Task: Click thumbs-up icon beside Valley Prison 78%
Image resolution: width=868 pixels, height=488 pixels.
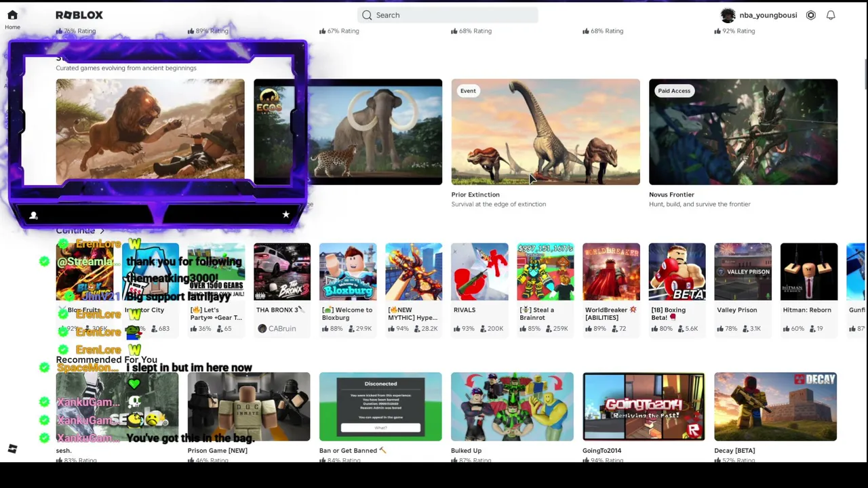Action: pos(720,329)
